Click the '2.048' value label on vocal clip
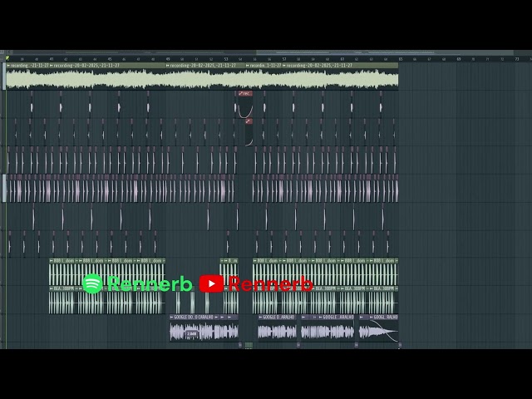This screenshot has width=532, height=399. [192, 334]
